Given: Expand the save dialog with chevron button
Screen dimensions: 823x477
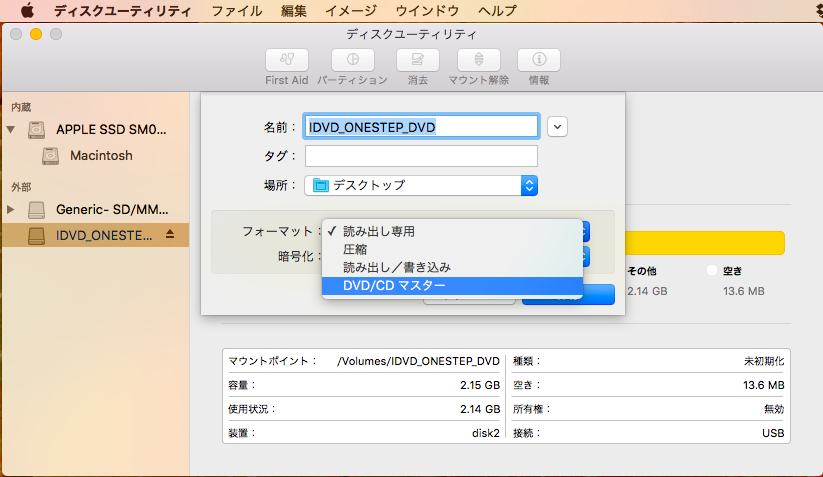Looking at the screenshot, I should pyautogui.click(x=557, y=127).
